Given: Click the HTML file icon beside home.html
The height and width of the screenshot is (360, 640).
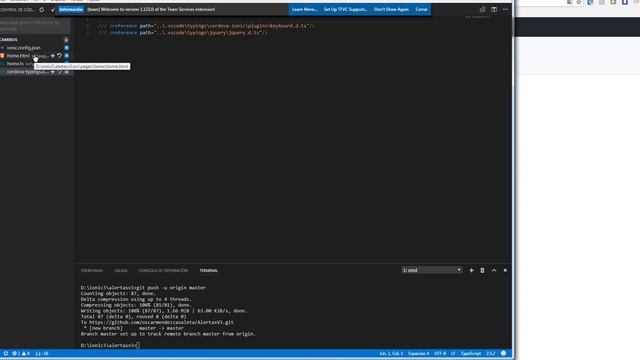Looking at the screenshot, I should point(2,56).
